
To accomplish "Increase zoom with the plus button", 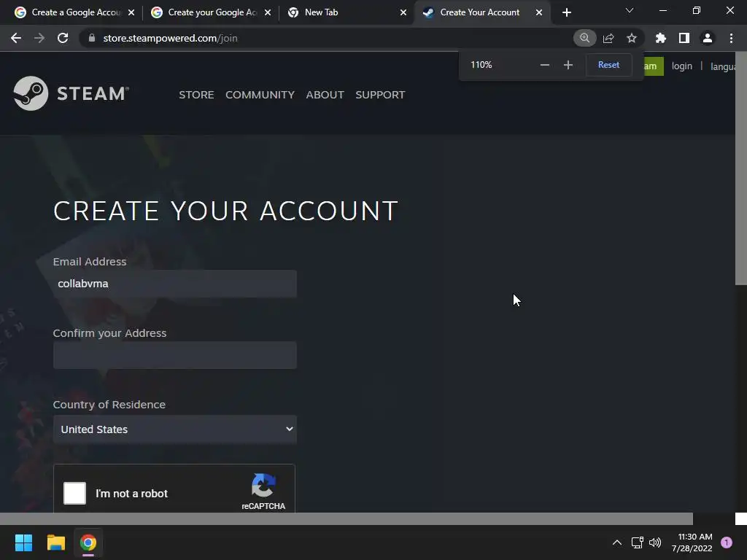I will pyautogui.click(x=568, y=65).
